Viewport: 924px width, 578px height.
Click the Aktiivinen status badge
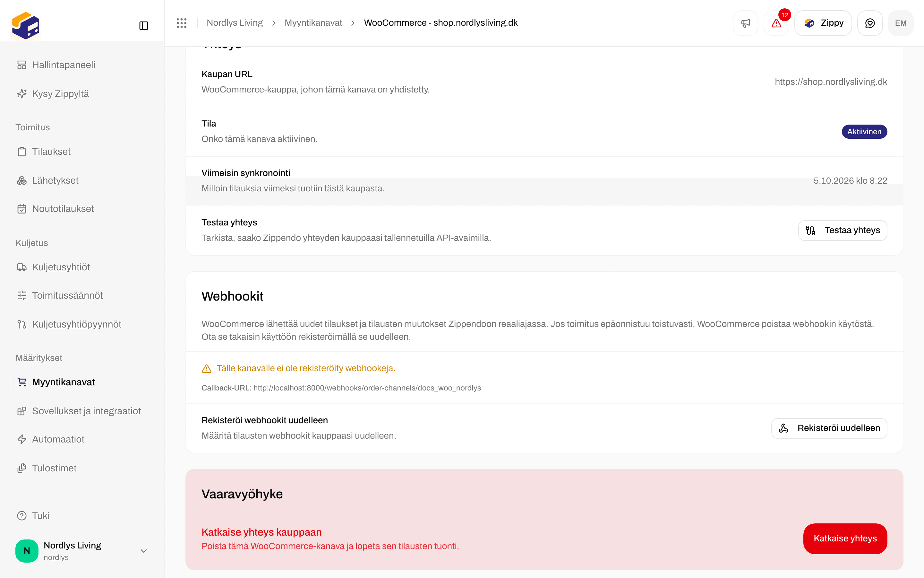click(x=864, y=132)
